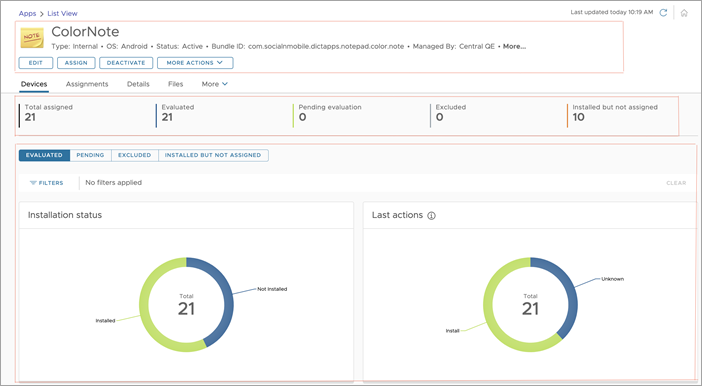Open info icon next to Last actions
The image size is (702, 386).
[x=431, y=215]
